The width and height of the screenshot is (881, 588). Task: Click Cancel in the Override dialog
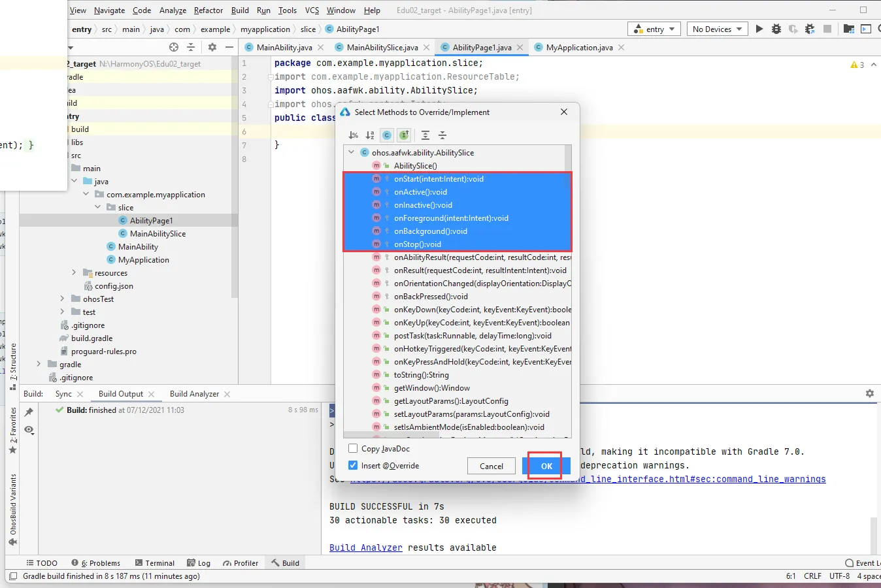491,466
